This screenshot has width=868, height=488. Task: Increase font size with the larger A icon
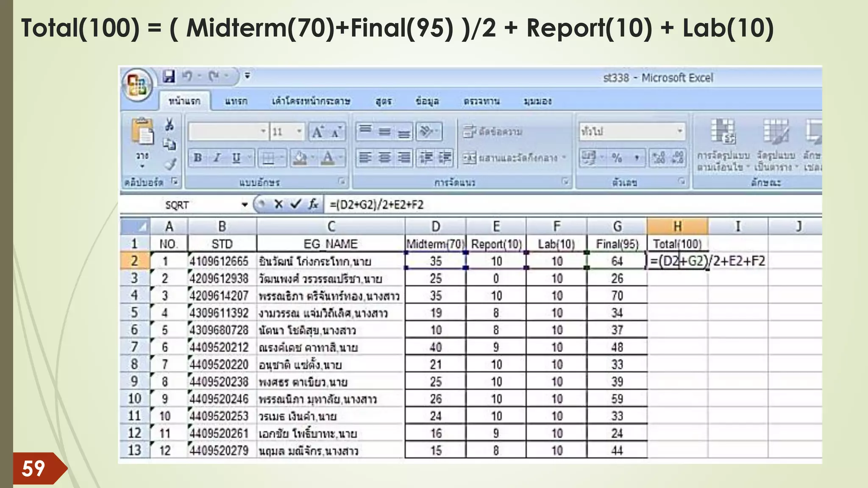point(317,132)
